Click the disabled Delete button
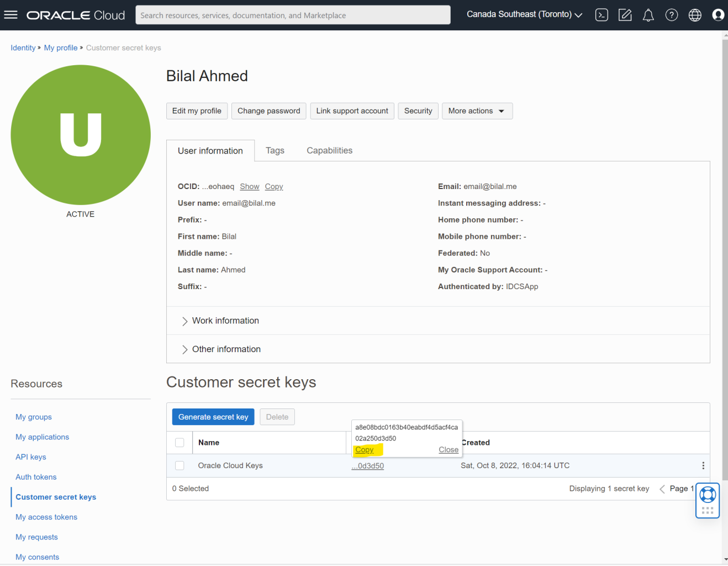 277,417
